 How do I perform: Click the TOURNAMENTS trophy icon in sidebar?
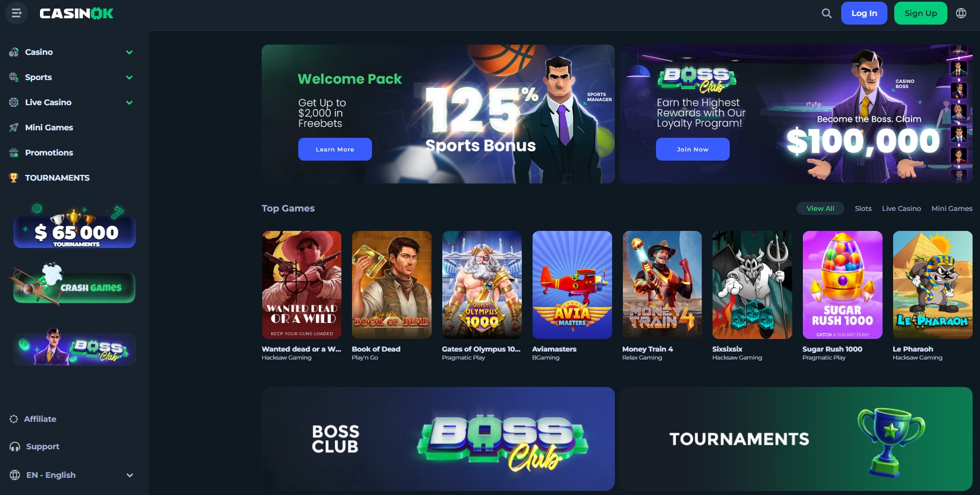coord(14,178)
